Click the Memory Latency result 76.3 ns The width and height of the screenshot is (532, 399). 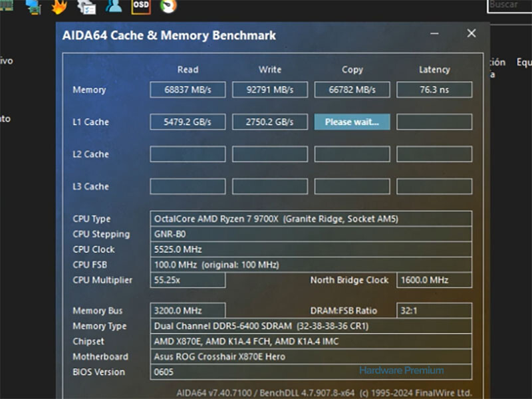434,90
